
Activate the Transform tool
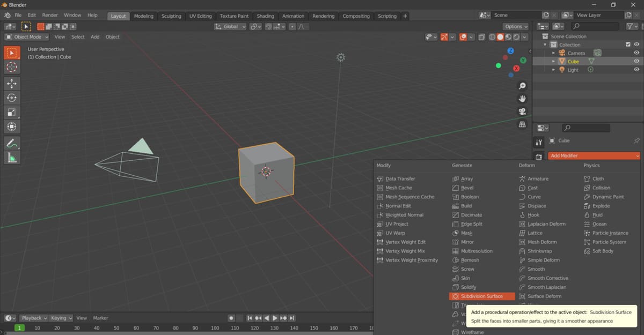coord(12,126)
